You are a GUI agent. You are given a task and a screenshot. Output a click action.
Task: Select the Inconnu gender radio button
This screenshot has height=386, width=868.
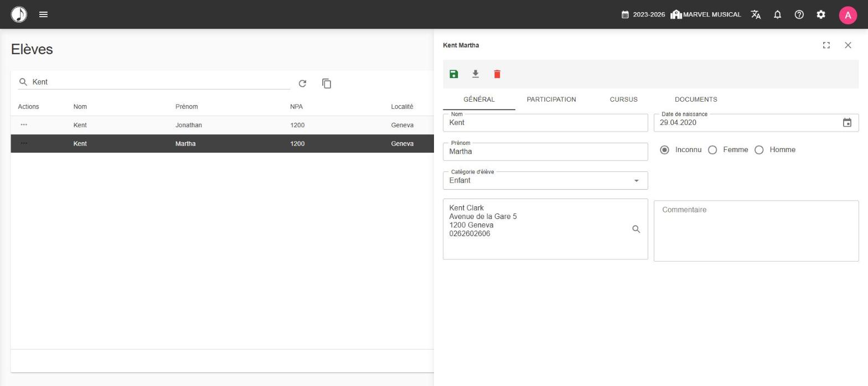pos(664,150)
